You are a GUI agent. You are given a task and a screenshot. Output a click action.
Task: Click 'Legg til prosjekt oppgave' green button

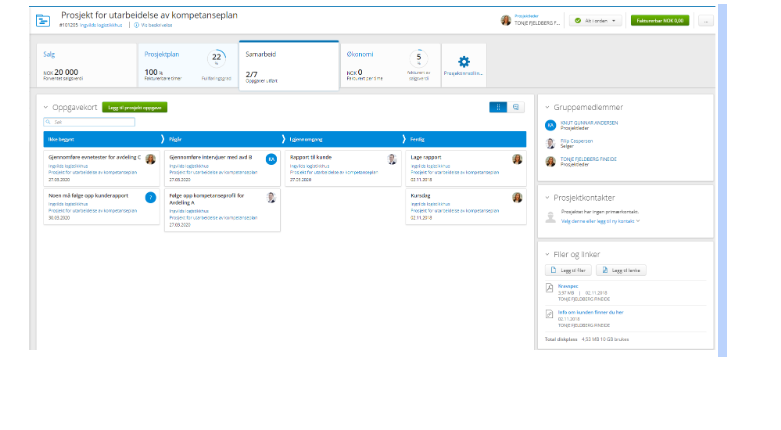134,107
